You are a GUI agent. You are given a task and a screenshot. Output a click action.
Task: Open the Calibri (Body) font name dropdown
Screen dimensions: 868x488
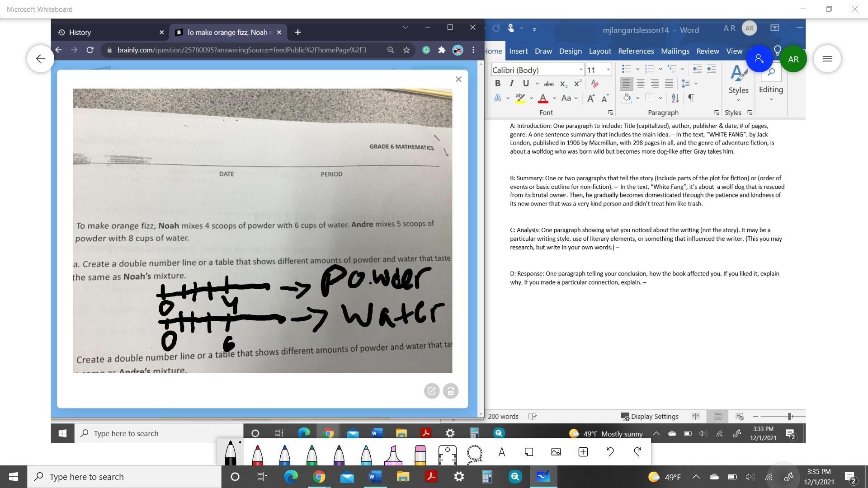point(580,70)
